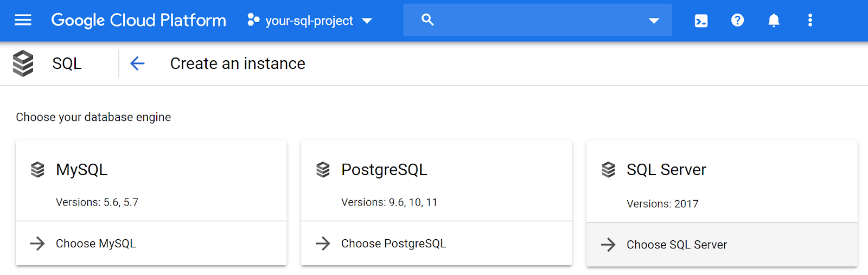Open the hamburger navigation menu
The width and height of the screenshot is (868, 275).
(x=23, y=21)
